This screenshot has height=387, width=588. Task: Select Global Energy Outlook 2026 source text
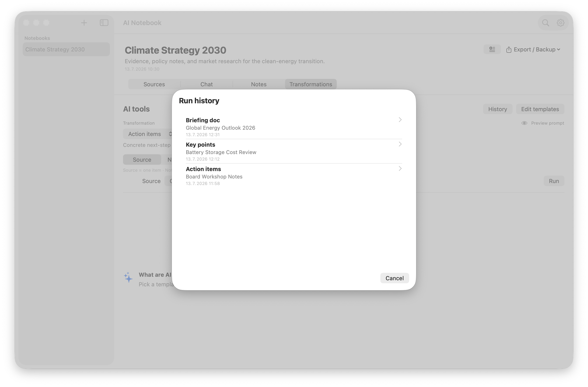(x=220, y=128)
